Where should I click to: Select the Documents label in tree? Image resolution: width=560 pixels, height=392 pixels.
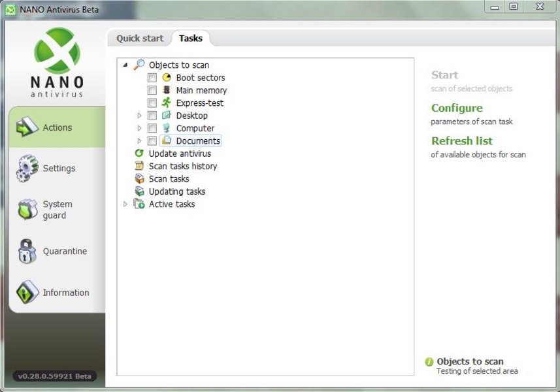[198, 140]
